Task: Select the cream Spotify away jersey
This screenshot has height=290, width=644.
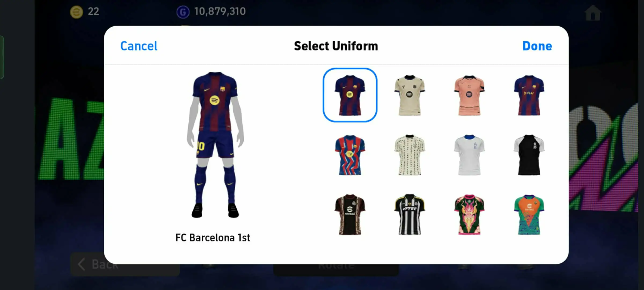Action: pos(409,95)
